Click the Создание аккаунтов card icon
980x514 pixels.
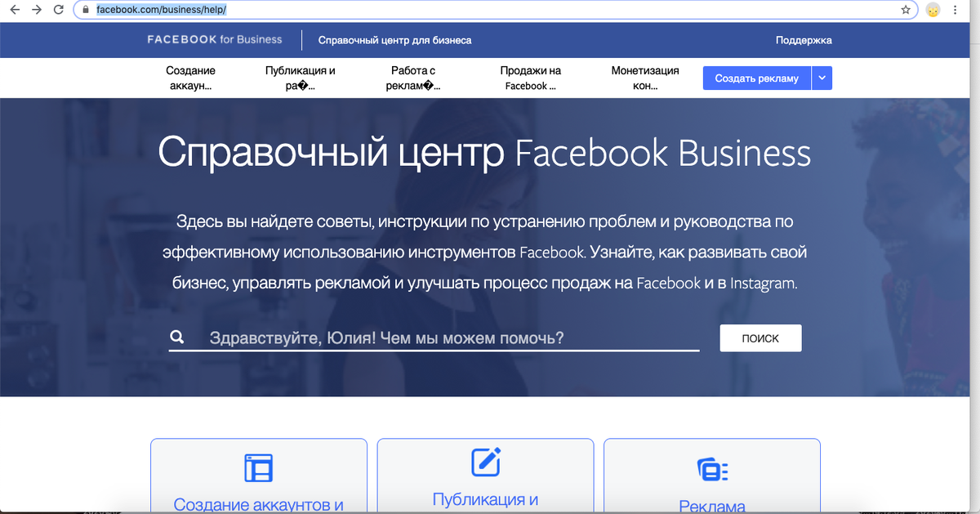point(259,467)
